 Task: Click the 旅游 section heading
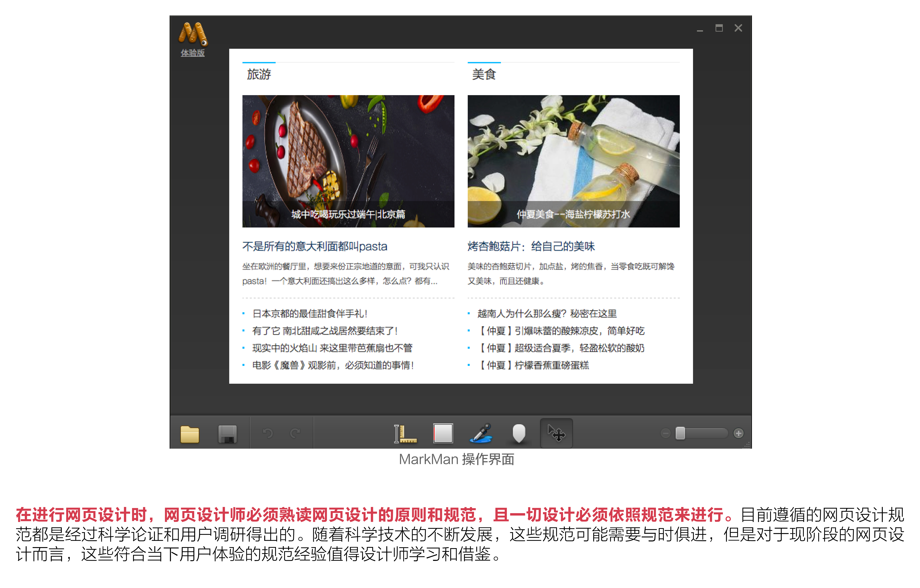pyautogui.click(x=259, y=74)
